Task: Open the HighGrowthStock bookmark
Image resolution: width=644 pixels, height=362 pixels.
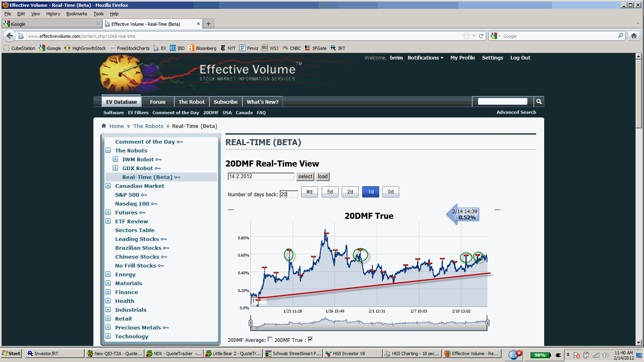Action: pos(85,48)
